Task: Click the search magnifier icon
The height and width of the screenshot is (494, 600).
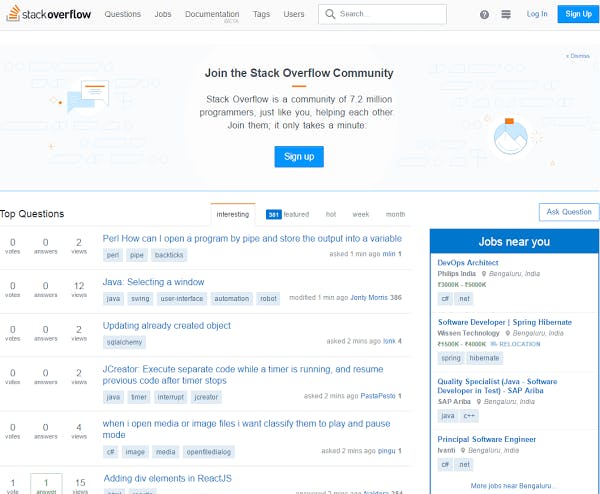Action: pyautogui.click(x=330, y=14)
